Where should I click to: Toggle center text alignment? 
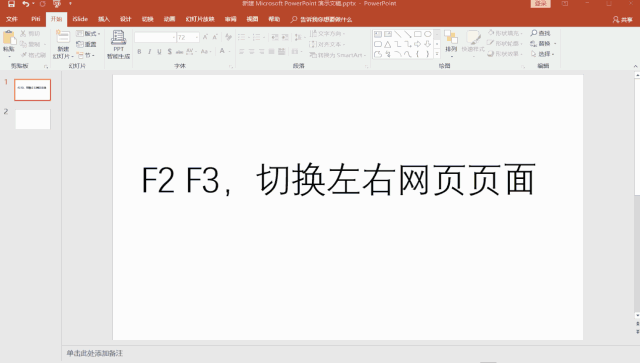(252, 52)
